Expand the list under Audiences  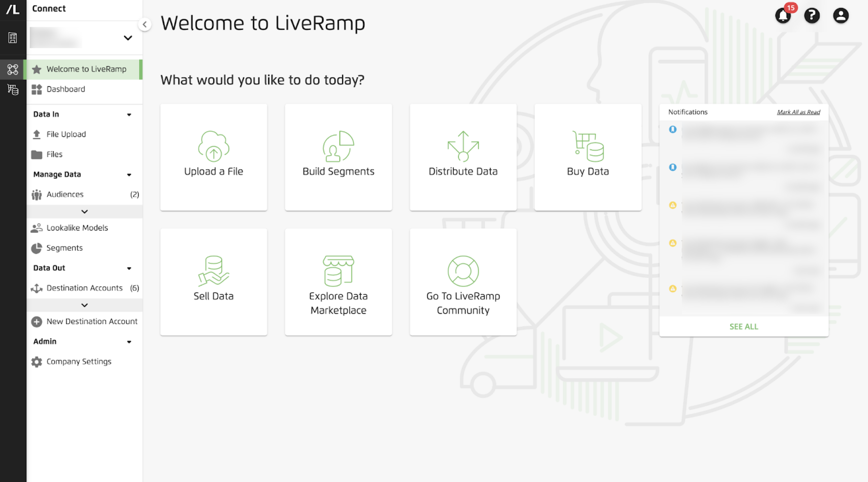pyautogui.click(x=85, y=212)
